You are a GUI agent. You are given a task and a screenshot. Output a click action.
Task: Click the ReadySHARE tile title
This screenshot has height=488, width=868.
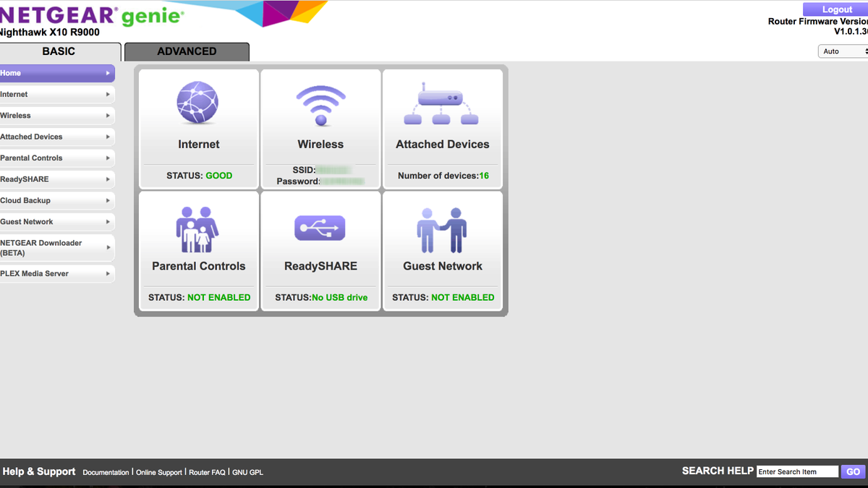[320, 266]
